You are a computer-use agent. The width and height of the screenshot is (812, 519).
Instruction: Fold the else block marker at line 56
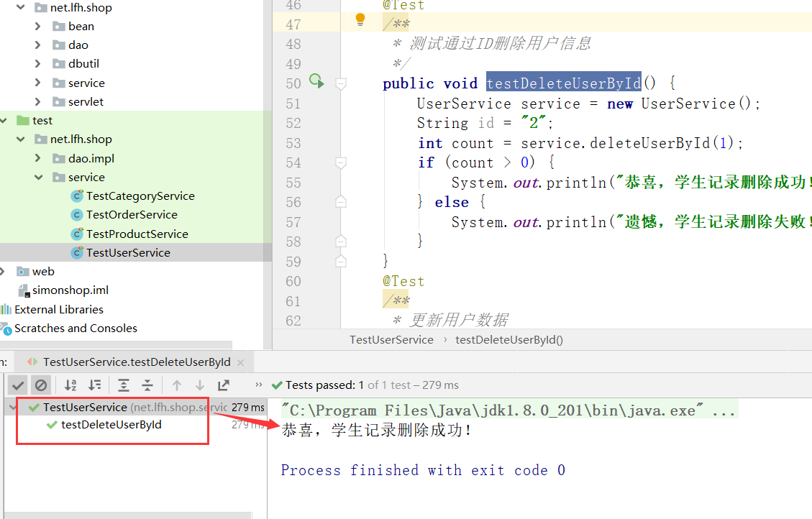341,202
